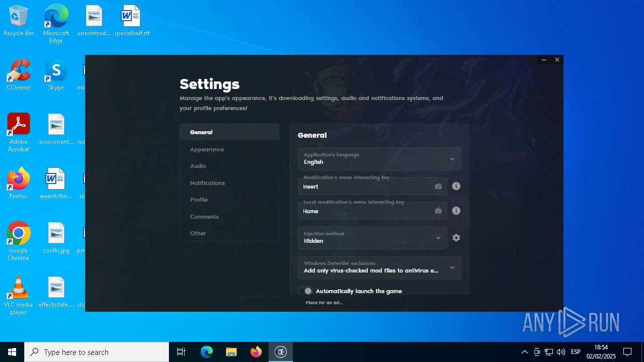Expand Windows Defender exclusions dropdown
644x362 pixels.
click(x=379, y=267)
